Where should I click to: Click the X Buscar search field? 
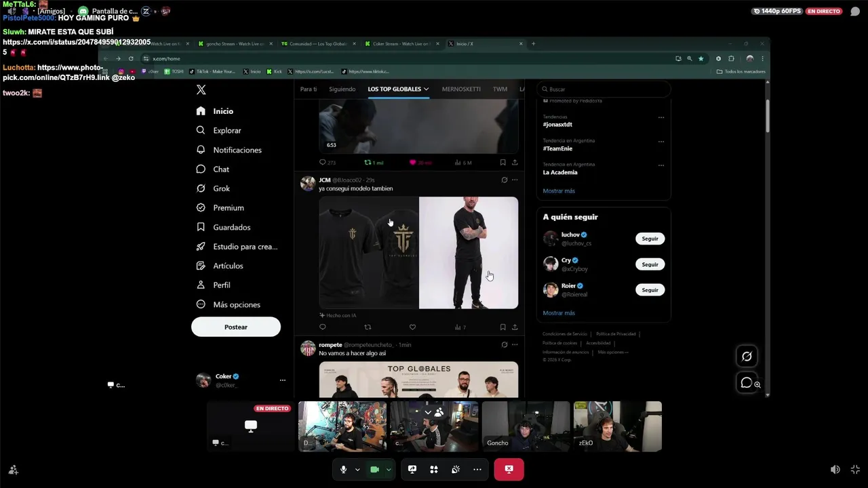click(x=604, y=89)
